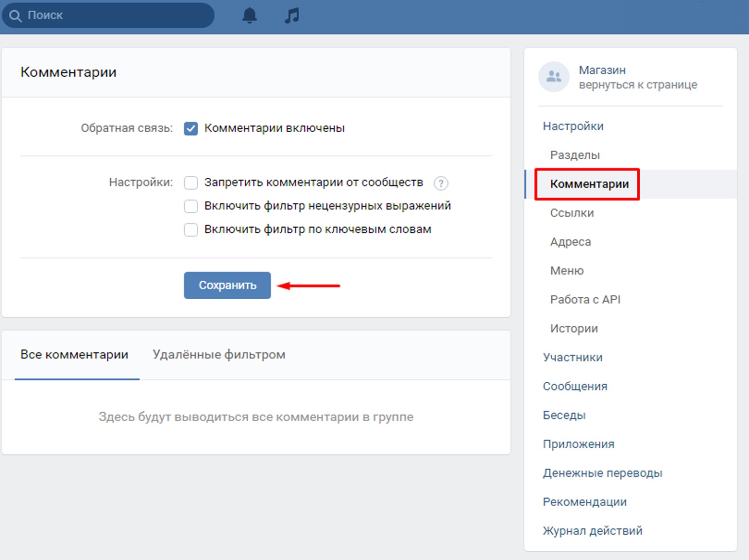Click the search magnifier icon
This screenshot has height=560, width=749.
coord(16,16)
